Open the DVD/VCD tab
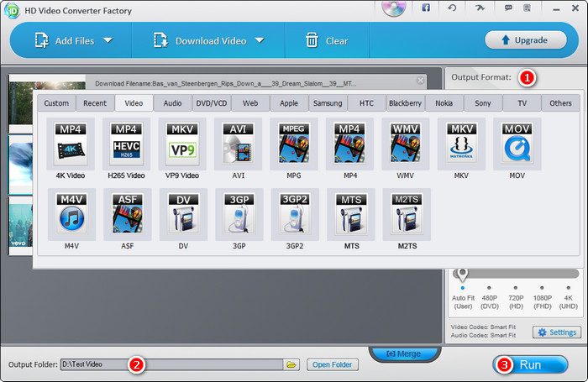 [212, 103]
